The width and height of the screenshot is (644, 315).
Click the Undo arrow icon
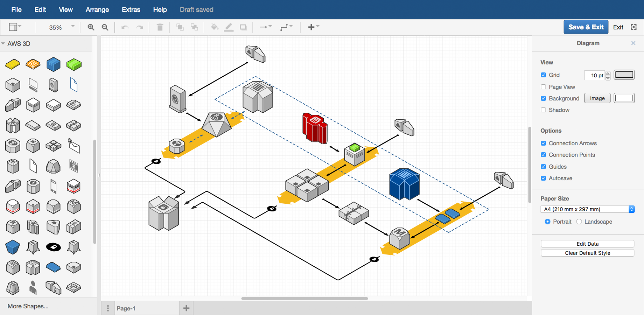click(125, 27)
